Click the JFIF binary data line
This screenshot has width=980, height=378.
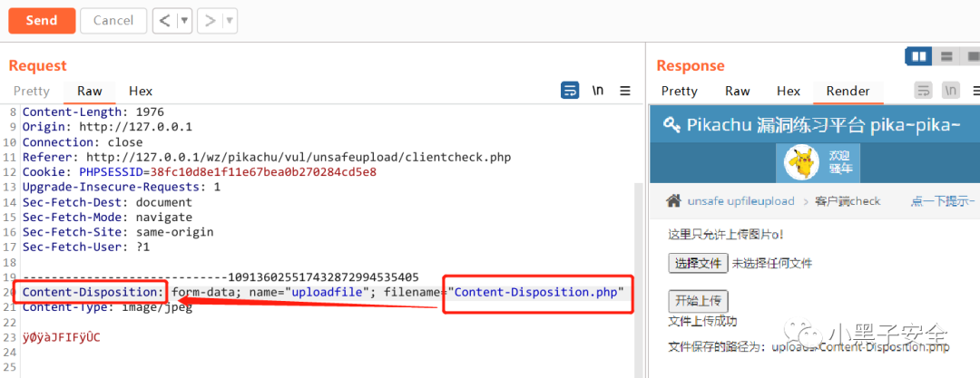click(x=62, y=337)
